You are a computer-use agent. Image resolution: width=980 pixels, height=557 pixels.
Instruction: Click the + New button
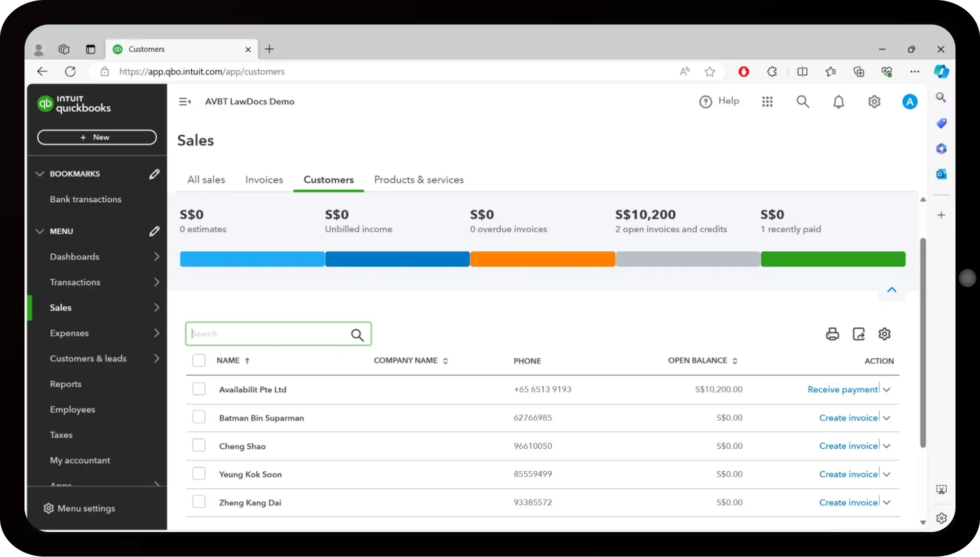[x=97, y=137]
